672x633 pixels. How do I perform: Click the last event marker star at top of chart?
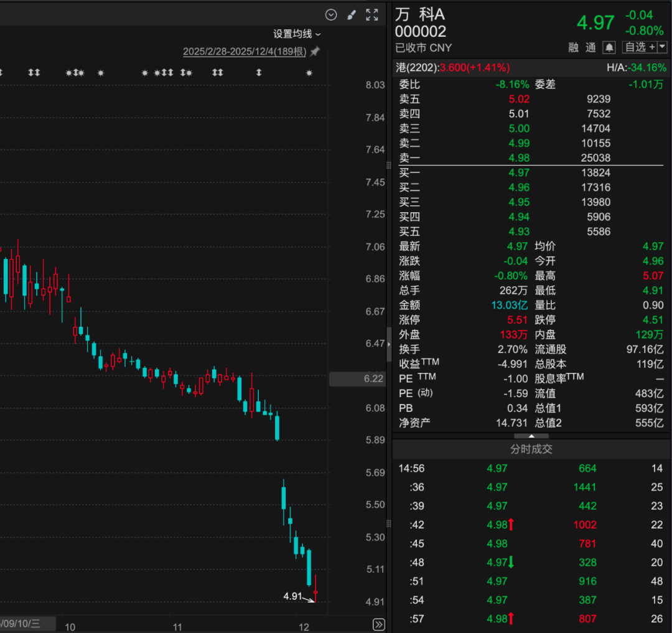(309, 73)
